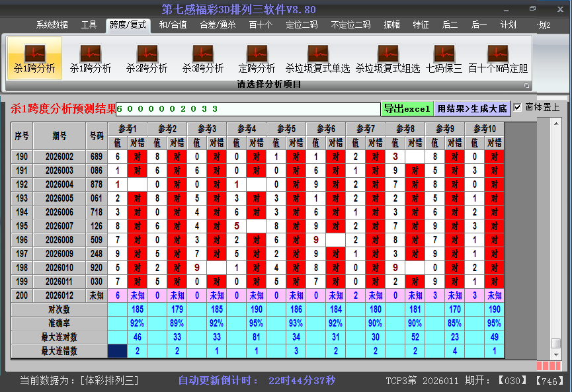This screenshot has height=392, width=572.
Task: Go to the 定位二码 tab
Action: point(302,25)
